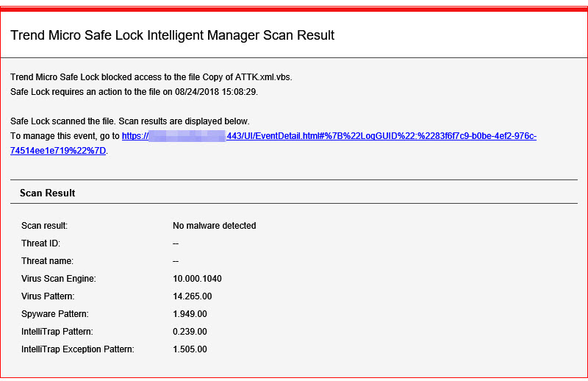
Task: Select the bold Scan Result section header
Action: [x=47, y=193]
